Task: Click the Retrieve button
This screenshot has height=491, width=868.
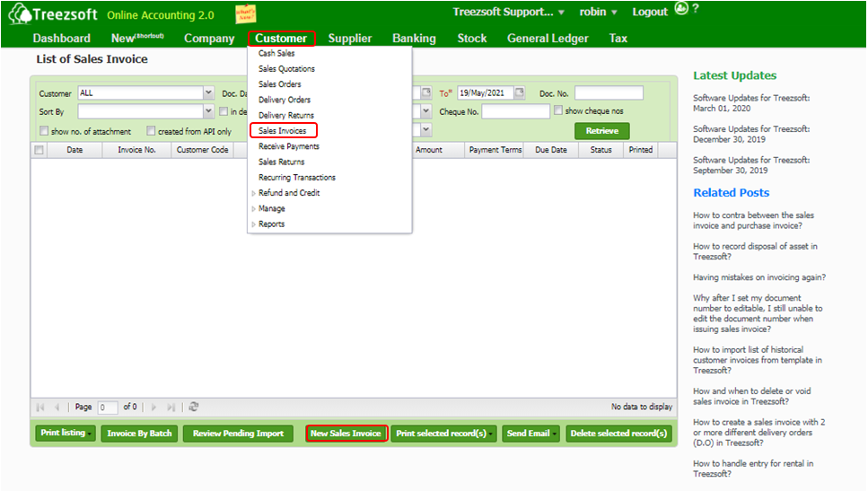Action: click(602, 131)
